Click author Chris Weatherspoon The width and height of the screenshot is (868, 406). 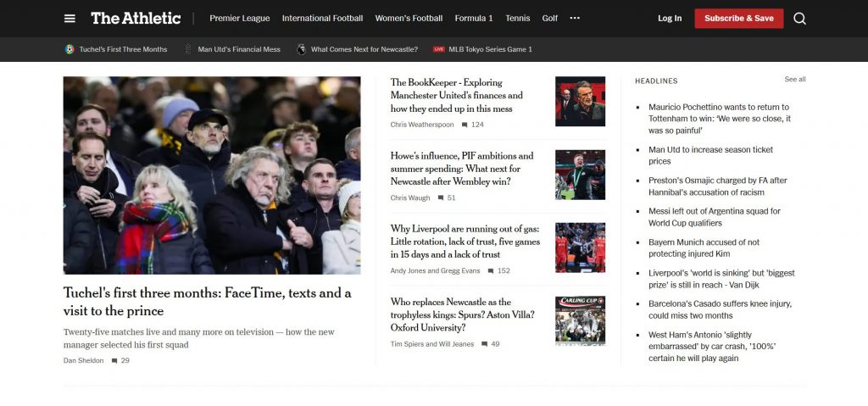click(422, 125)
